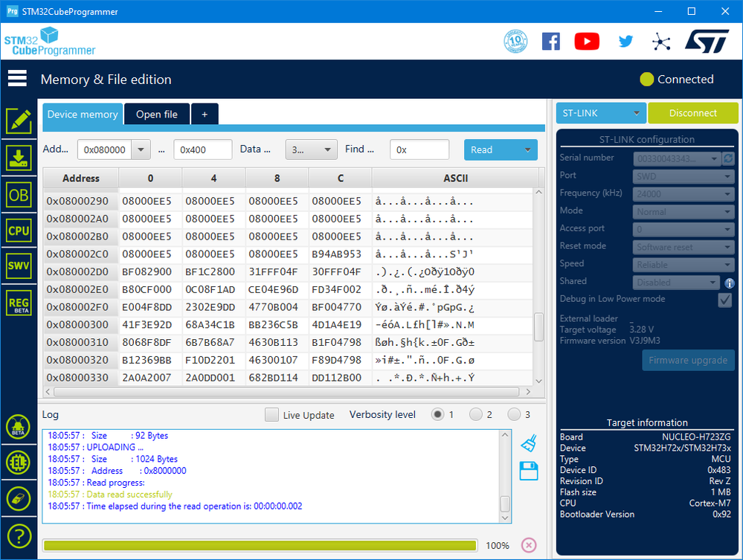Open the beta bug icon in sidebar

pos(19,426)
